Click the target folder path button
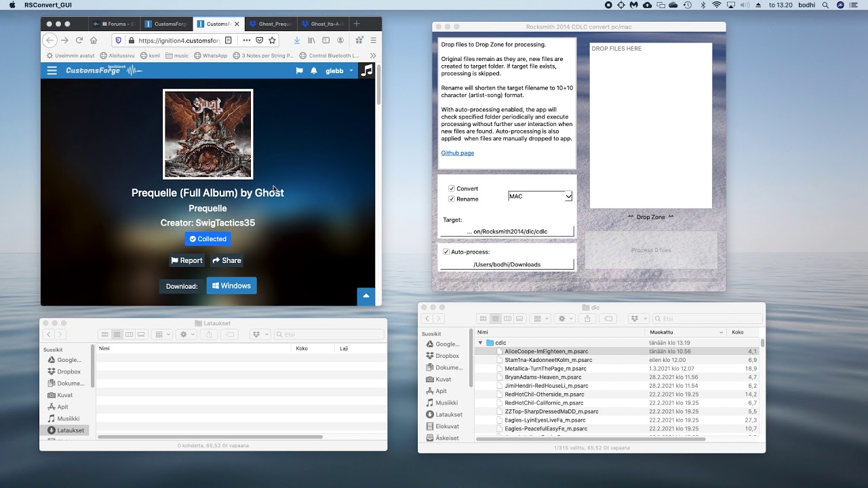Viewport: 868px width, 488px height. coord(507,231)
